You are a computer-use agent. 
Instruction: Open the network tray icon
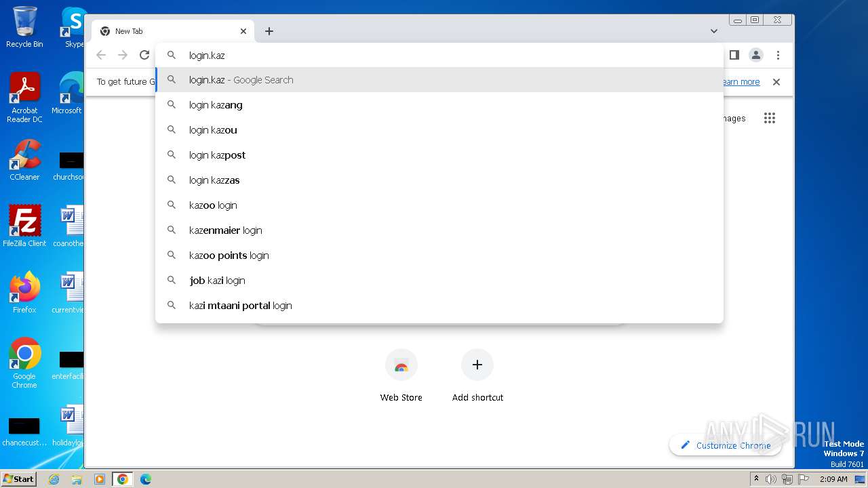click(x=787, y=479)
